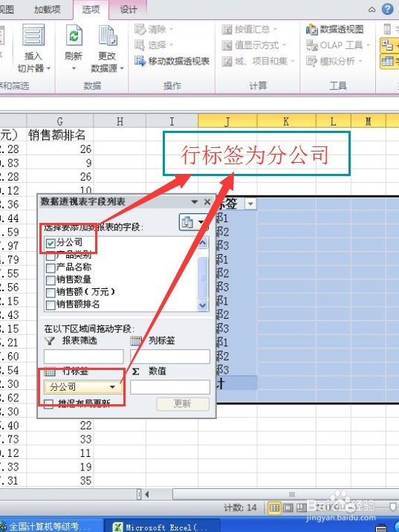Select the cell with rank 35
This screenshot has width=399, height=532.
(60, 481)
